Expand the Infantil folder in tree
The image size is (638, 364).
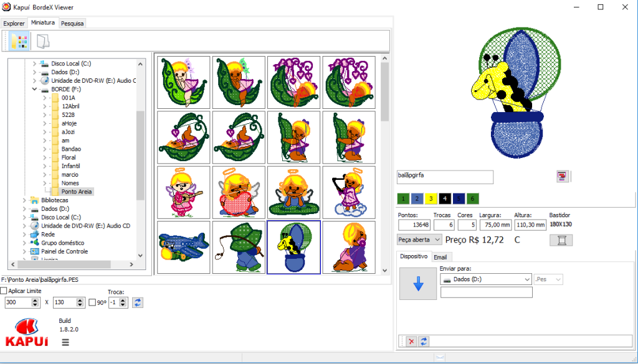45,166
